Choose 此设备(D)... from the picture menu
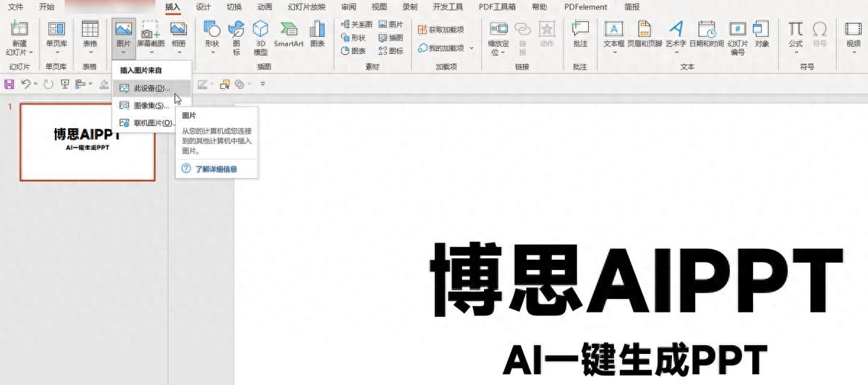The image size is (868, 385). [153, 88]
